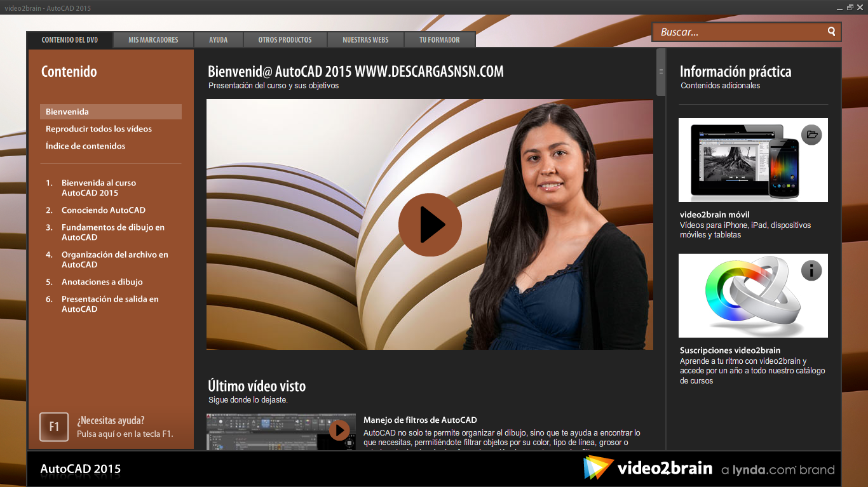Open Índice de contenidos

click(86, 146)
